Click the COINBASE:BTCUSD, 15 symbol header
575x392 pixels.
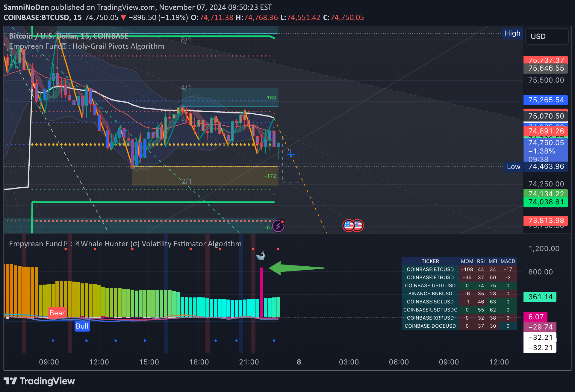[43, 17]
